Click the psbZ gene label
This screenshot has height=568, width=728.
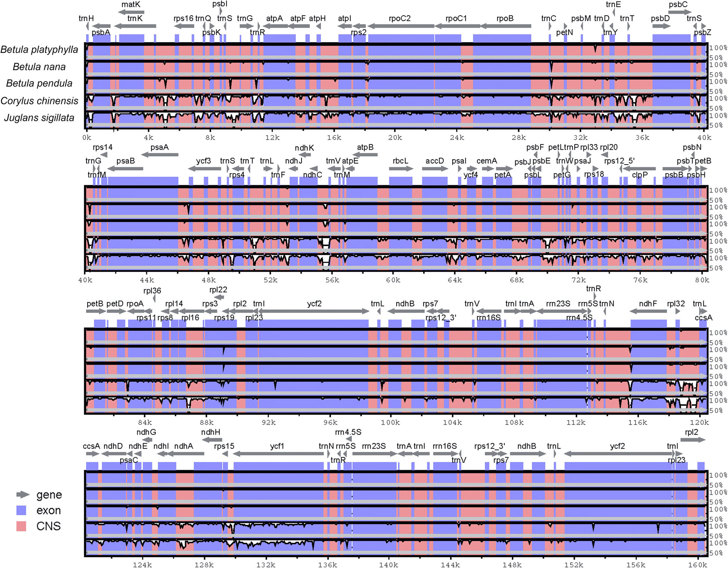[703, 32]
